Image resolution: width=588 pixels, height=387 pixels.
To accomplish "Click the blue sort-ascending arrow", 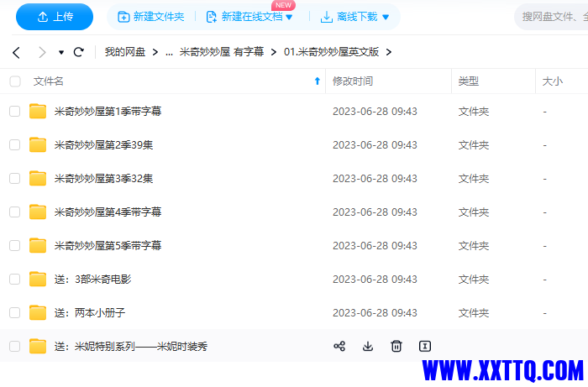I will (318, 81).
